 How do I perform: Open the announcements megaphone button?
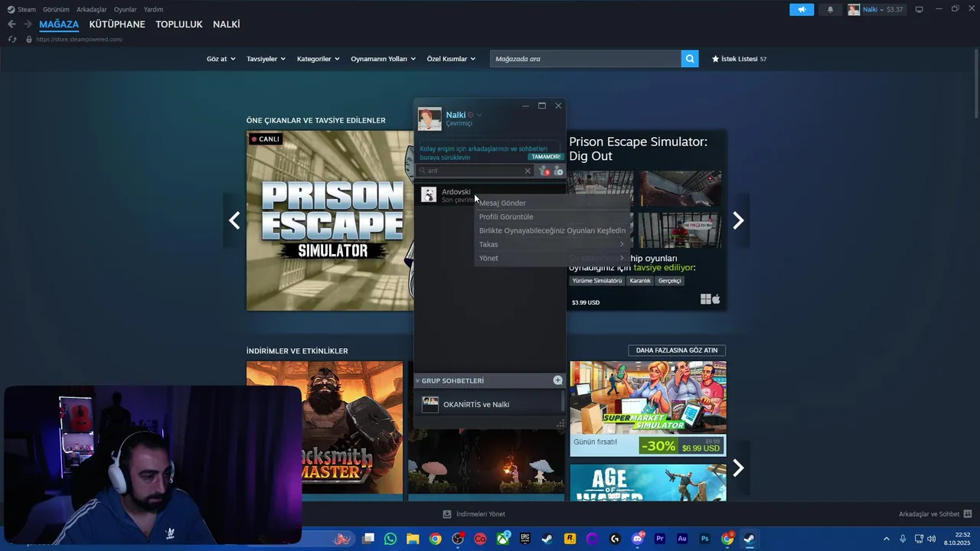tap(802, 9)
